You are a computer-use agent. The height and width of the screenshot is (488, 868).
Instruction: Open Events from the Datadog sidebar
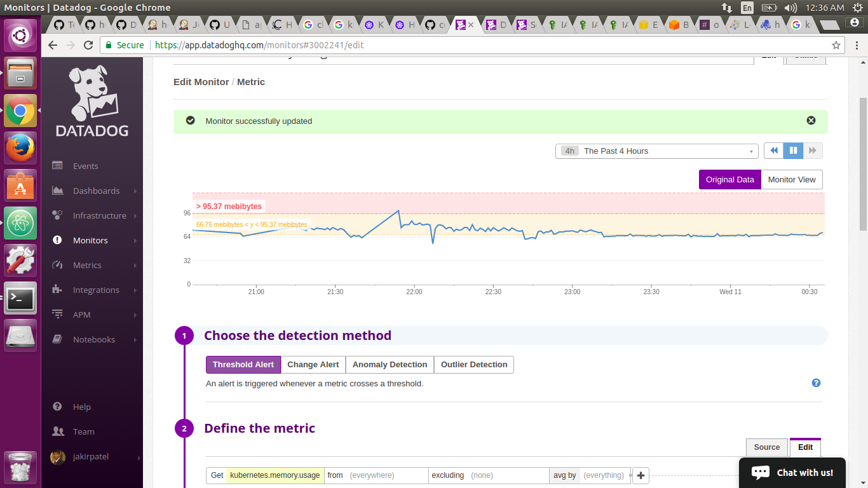[85, 166]
